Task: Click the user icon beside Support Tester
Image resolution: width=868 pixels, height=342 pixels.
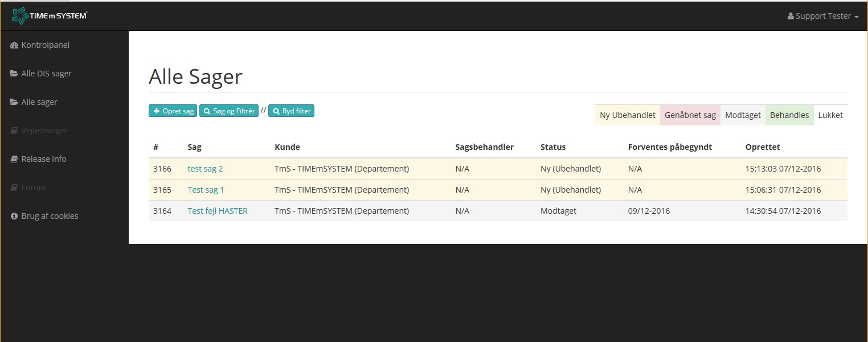Action: coord(791,17)
